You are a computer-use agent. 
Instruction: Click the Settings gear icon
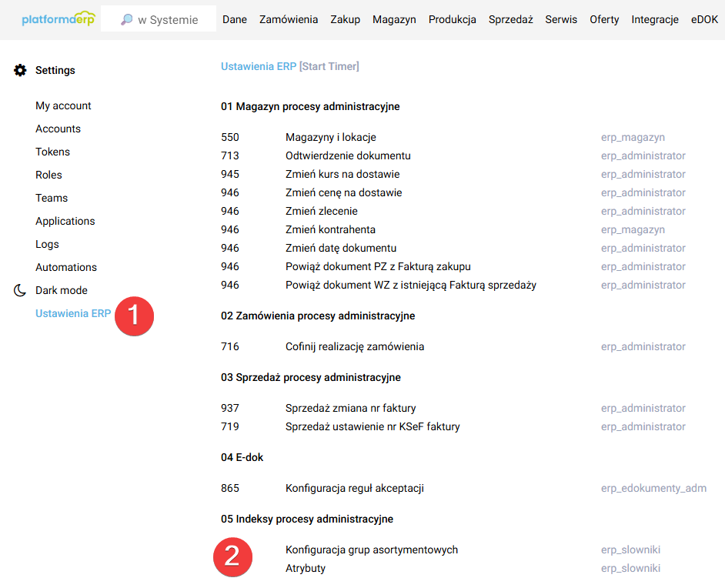click(x=20, y=70)
